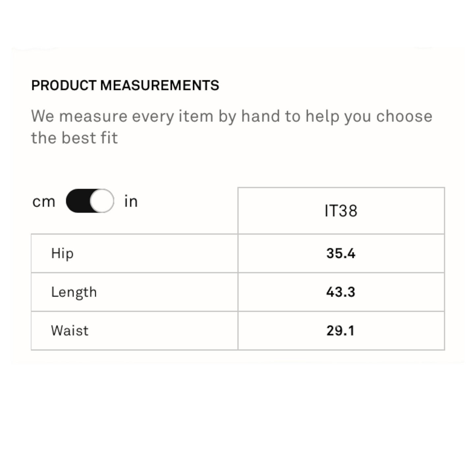Select the Hip value 35.4
This screenshot has width=476, height=476.
click(341, 254)
